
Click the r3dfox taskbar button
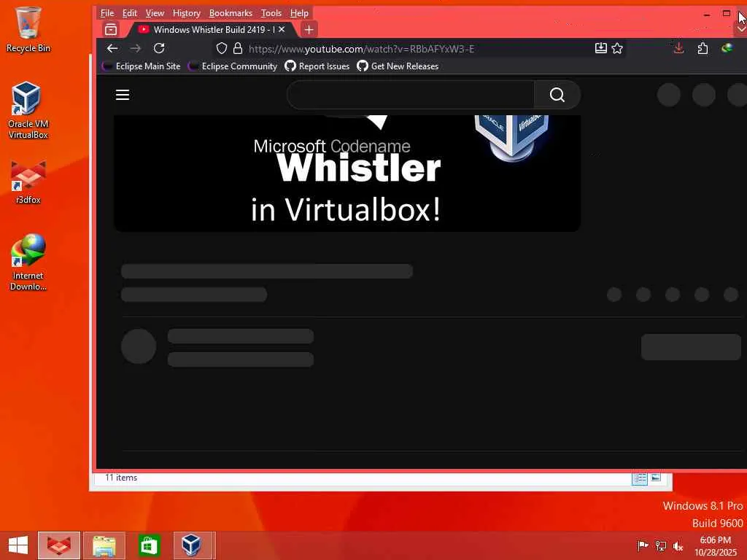tap(59, 545)
